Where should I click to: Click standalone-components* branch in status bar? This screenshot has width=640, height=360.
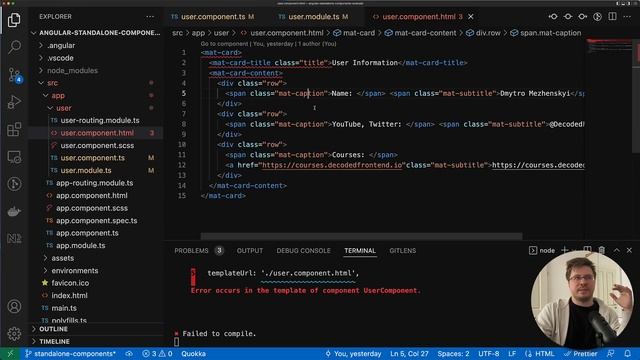pyautogui.click(x=70, y=353)
